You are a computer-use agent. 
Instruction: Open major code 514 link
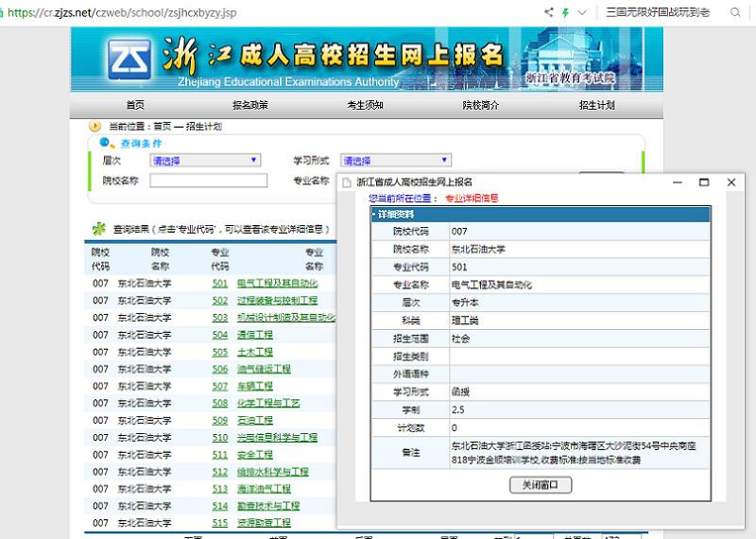point(220,506)
